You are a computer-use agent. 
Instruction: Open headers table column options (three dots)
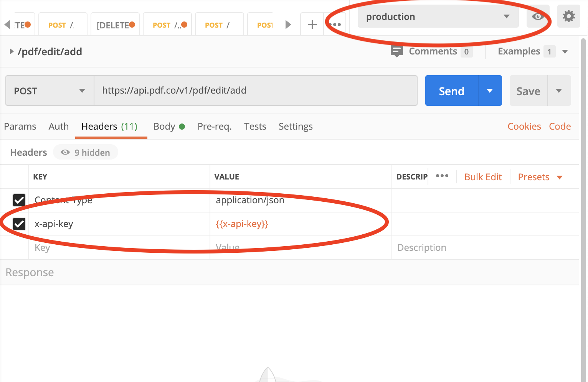coord(442,176)
